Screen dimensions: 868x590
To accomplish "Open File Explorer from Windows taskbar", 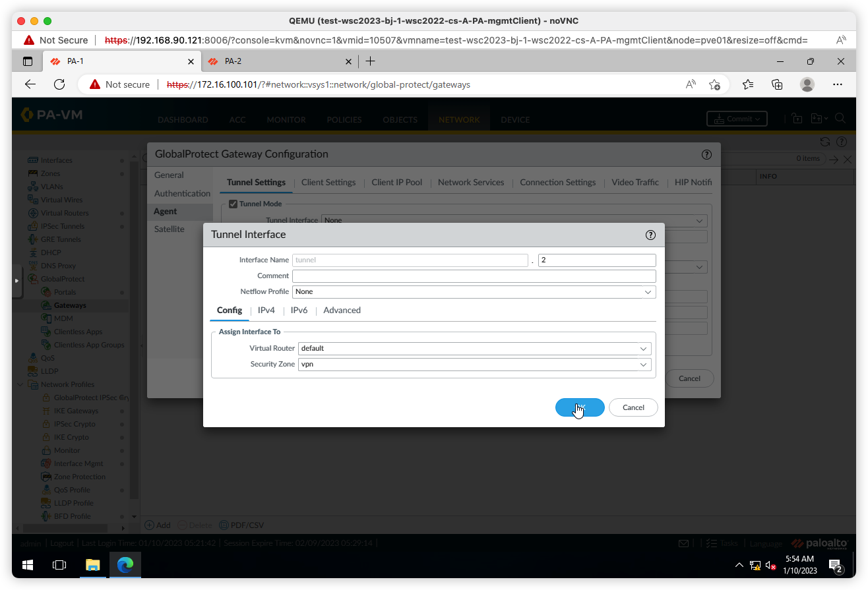I will tap(92, 565).
